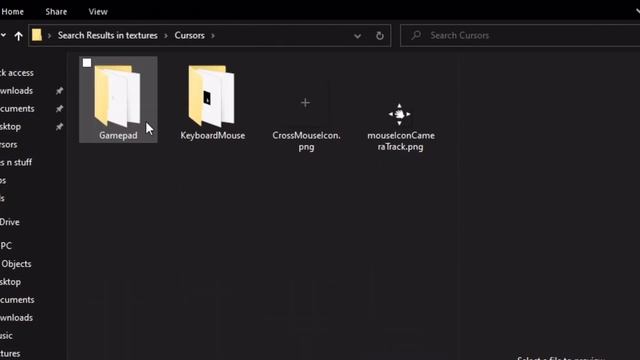The height and width of the screenshot is (360, 640).
Task: Click the folder icon in address bar
Action: point(37,35)
